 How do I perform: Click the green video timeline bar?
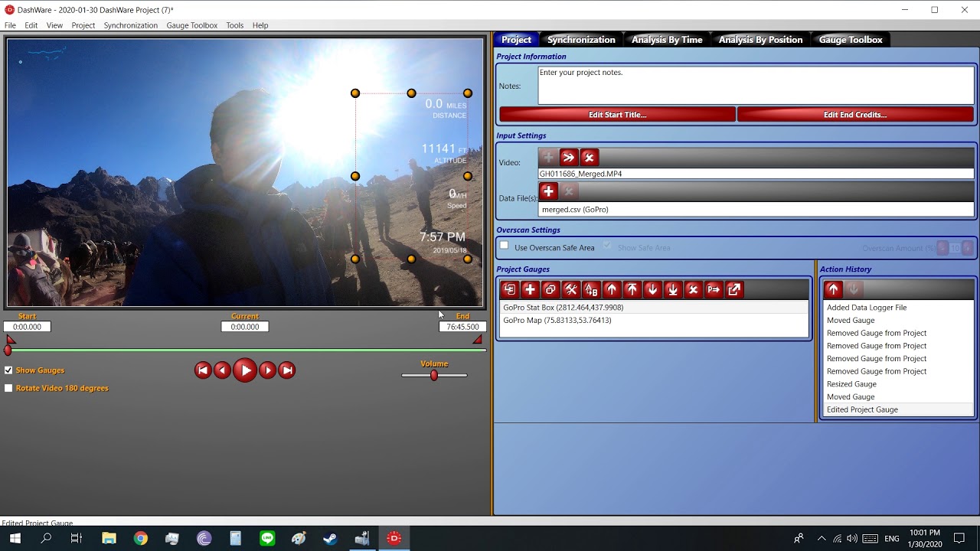point(247,350)
